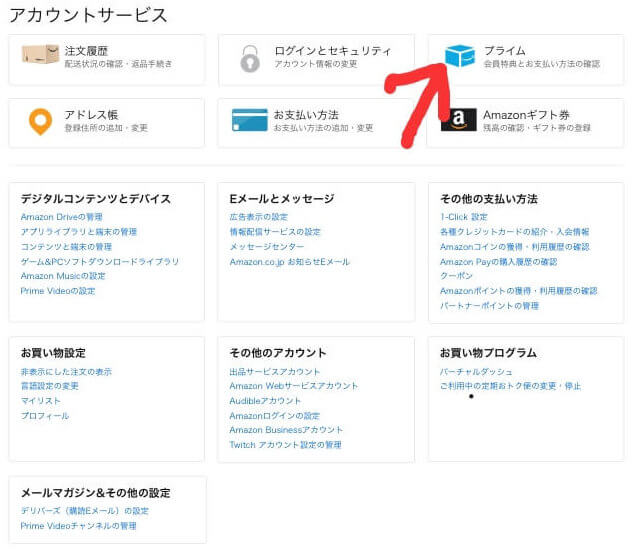Click the Amazon gift card icon
The width and height of the screenshot is (636, 555).
[x=459, y=119]
